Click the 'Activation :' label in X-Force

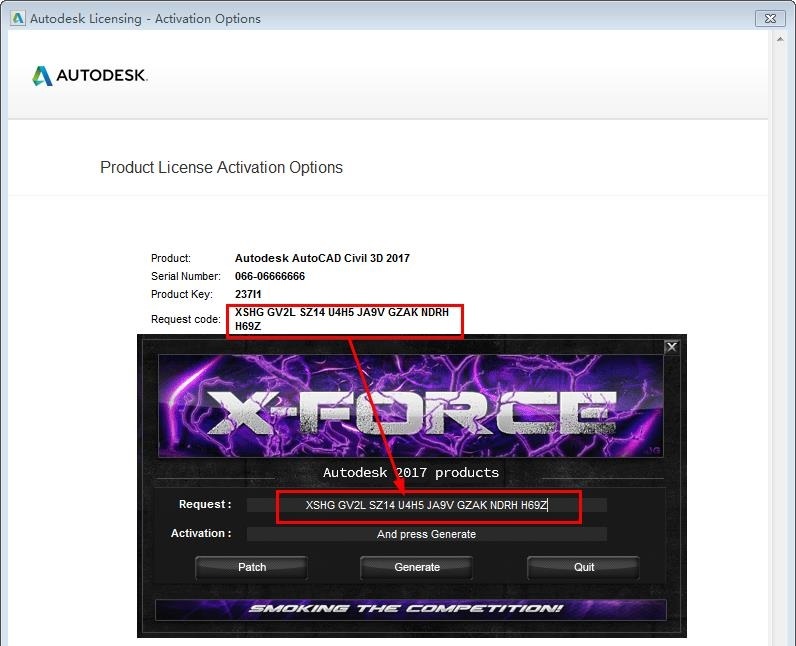(201, 533)
